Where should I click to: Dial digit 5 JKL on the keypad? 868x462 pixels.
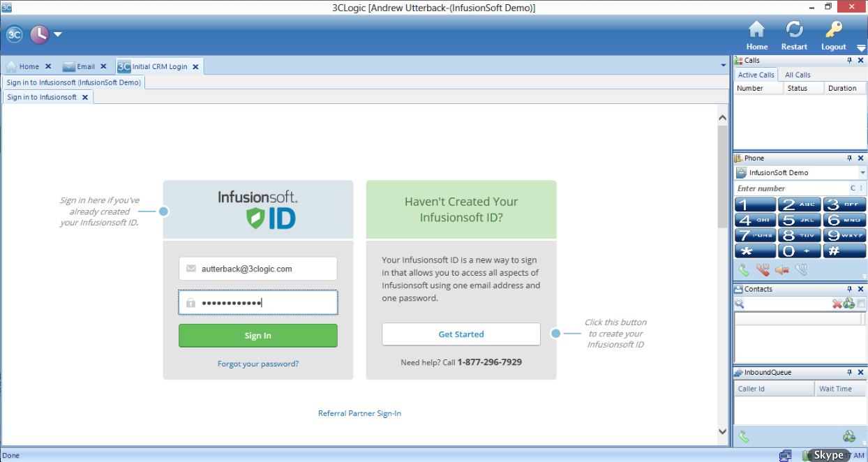coord(800,220)
